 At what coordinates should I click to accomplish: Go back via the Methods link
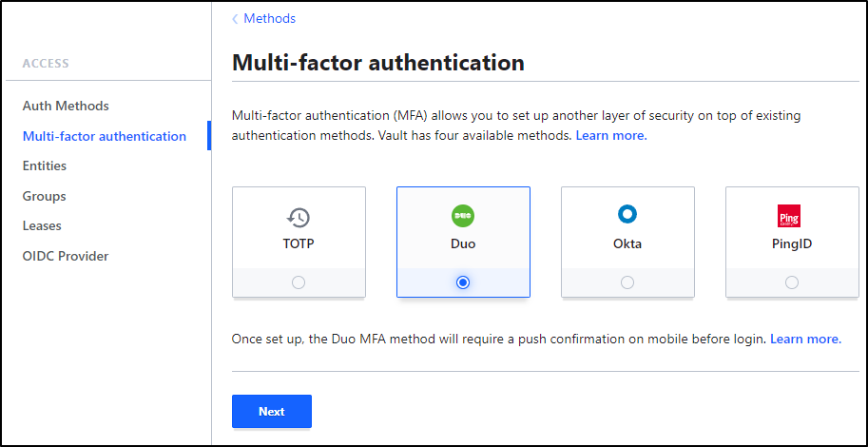point(270,19)
